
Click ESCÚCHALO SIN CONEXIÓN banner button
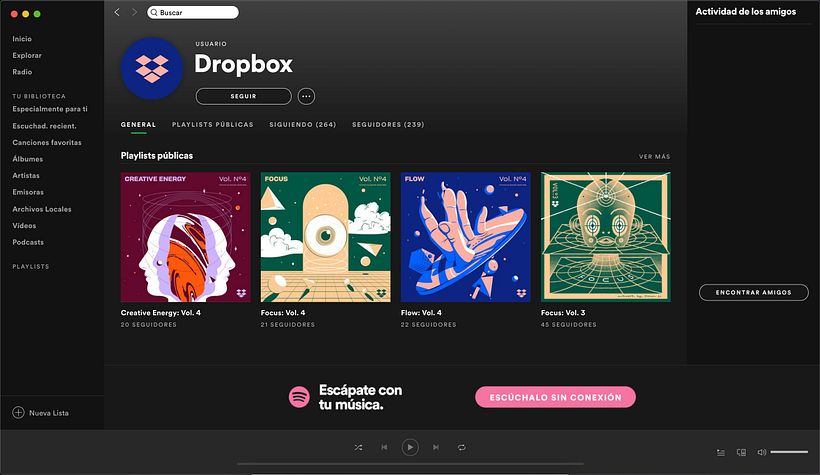point(555,397)
